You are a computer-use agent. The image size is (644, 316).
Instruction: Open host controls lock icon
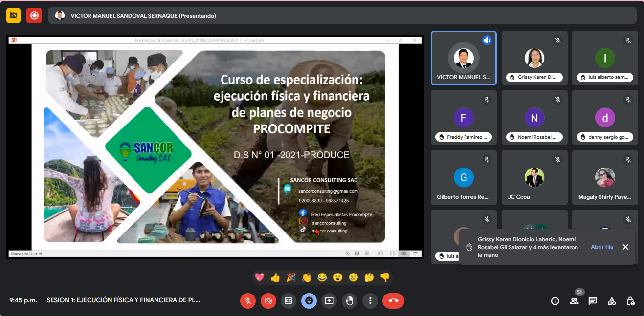coord(631,301)
